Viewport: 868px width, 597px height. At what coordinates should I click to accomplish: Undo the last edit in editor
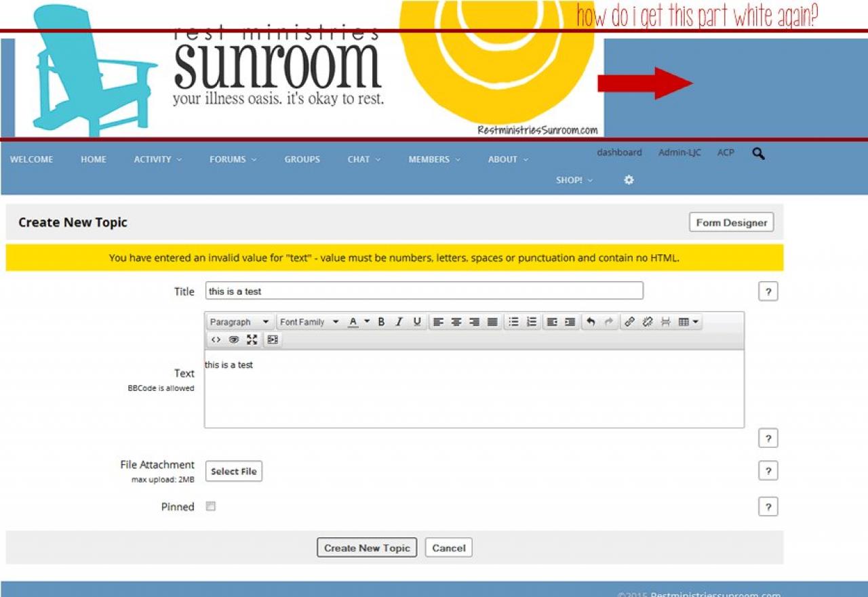[x=591, y=322]
